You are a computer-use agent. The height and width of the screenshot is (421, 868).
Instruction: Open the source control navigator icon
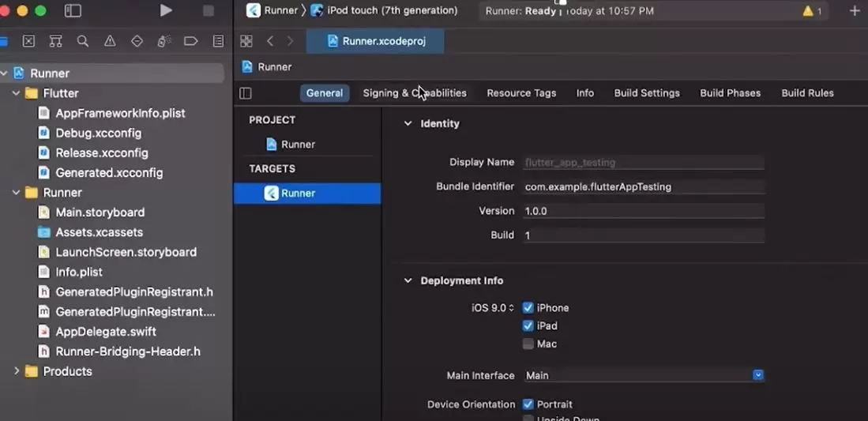(28, 42)
